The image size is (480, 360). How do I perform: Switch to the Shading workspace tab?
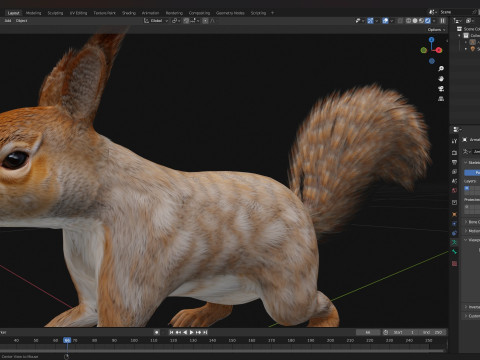coord(129,13)
